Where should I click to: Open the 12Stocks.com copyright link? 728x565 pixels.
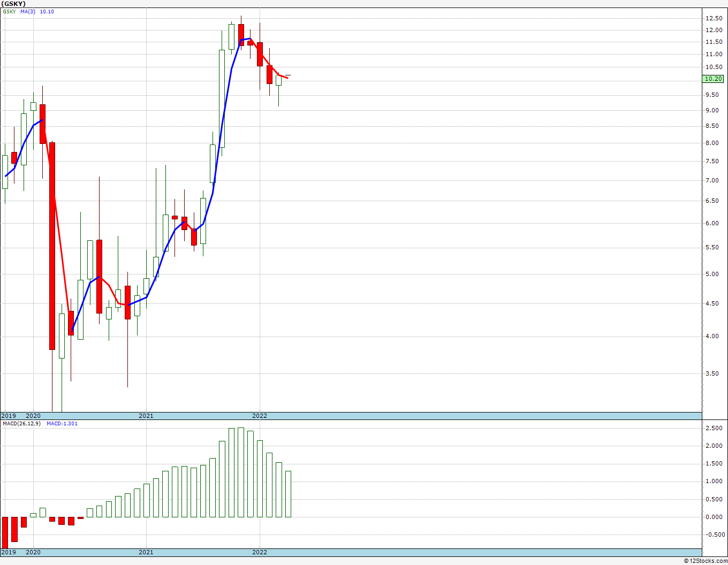[x=706, y=561]
